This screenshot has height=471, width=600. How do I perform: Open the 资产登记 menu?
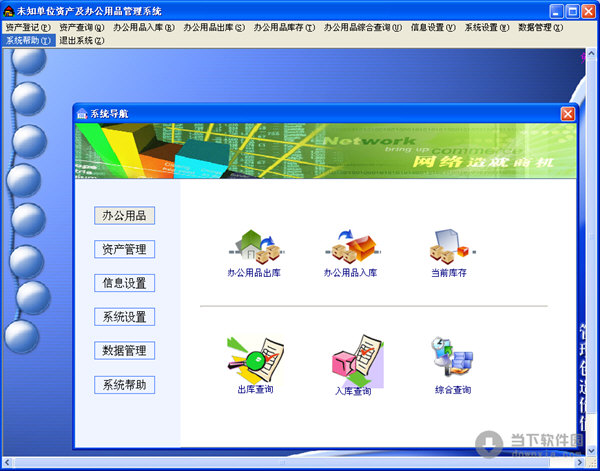click(x=28, y=28)
